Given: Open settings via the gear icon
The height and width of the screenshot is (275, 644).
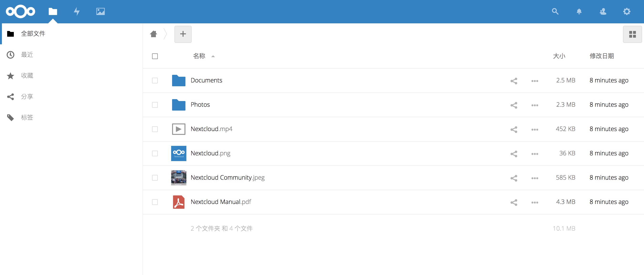Looking at the screenshot, I should pos(627,11).
